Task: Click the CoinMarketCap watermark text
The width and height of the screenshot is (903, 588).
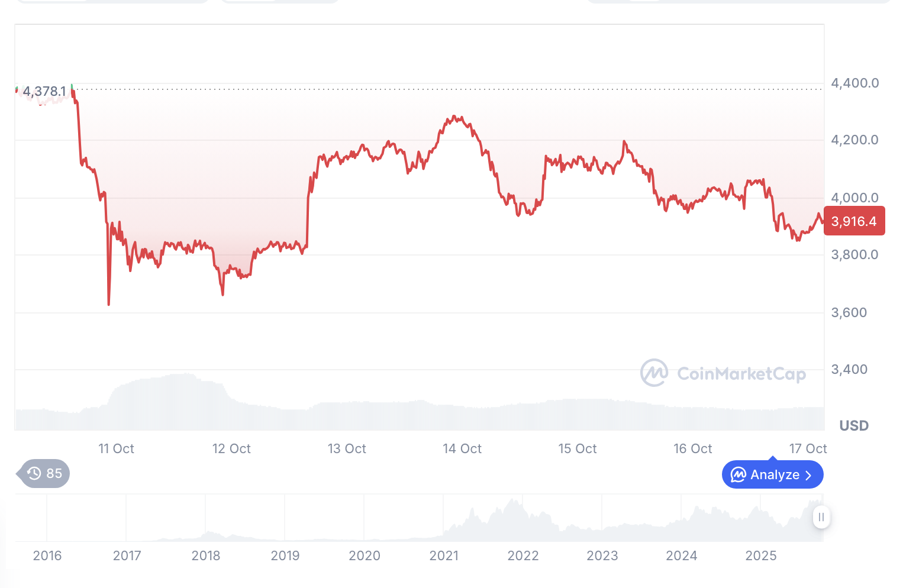Action: pos(741,374)
